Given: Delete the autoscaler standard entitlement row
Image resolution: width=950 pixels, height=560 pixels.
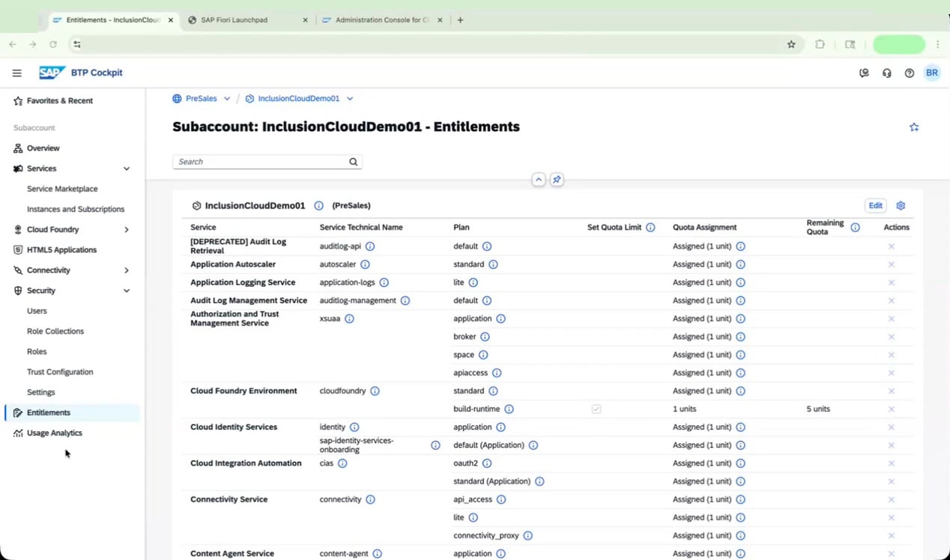Looking at the screenshot, I should pos(892,264).
